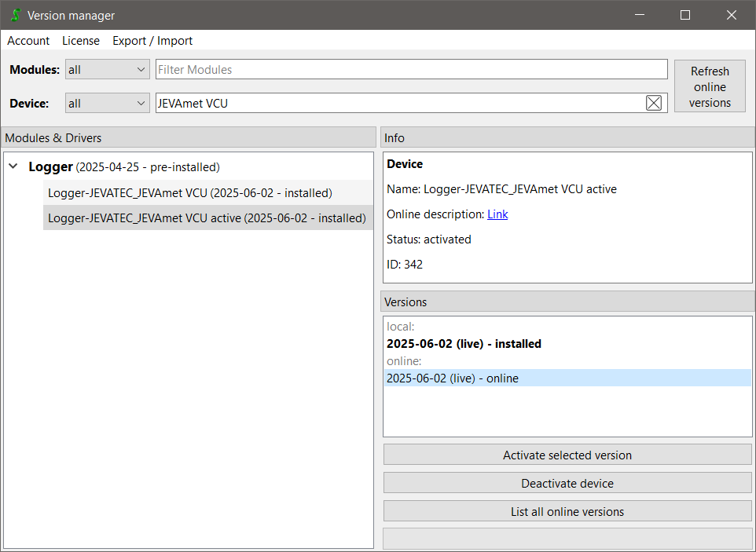Click the Filter Modules input field
Screen dimensions: 756x552
pyautogui.click(x=411, y=69)
